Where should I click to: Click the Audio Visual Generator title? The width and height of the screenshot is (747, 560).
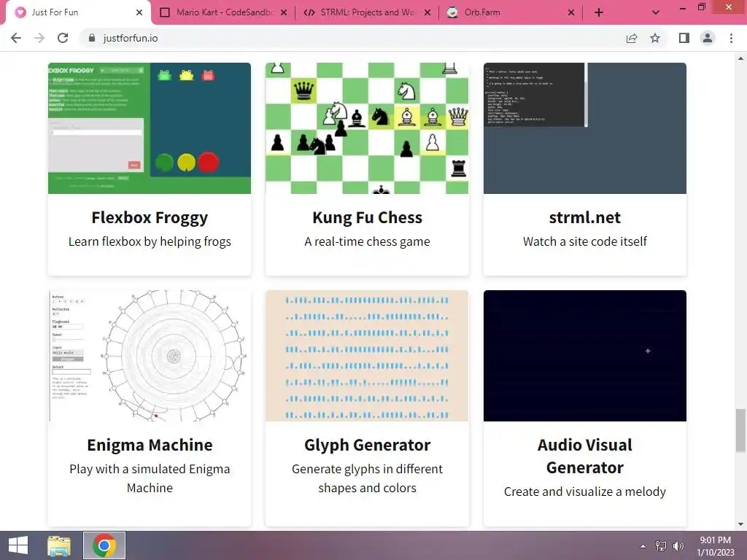point(585,456)
